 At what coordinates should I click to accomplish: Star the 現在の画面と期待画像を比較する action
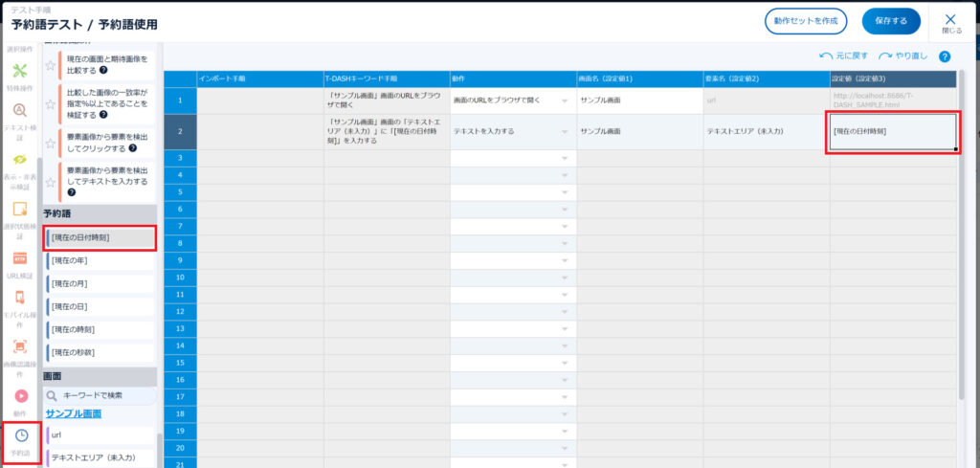click(49, 65)
